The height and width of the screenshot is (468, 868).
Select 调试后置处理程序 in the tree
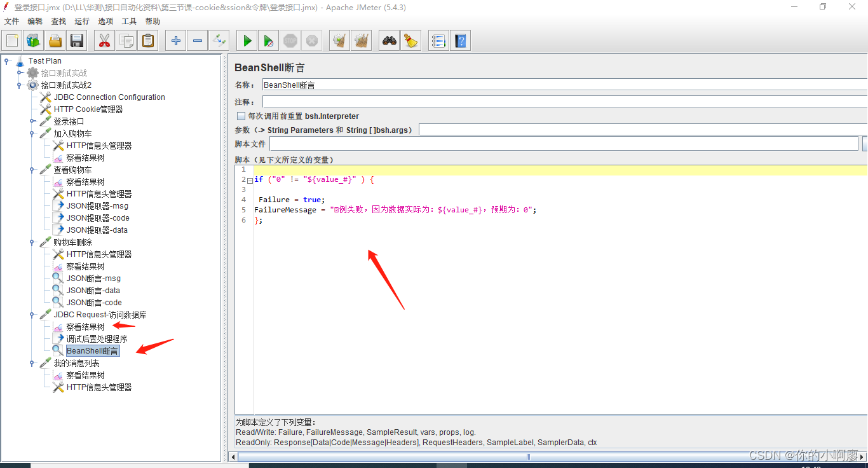(x=97, y=339)
